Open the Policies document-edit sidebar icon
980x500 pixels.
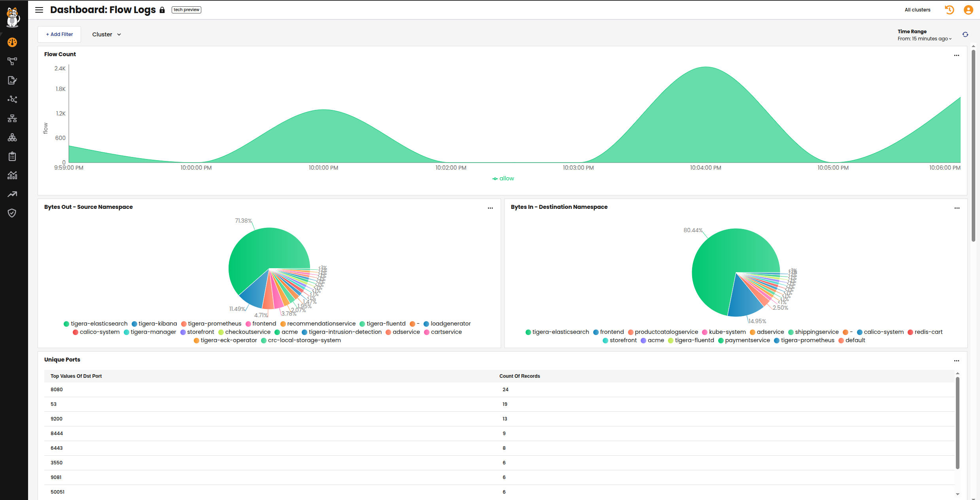tap(12, 80)
